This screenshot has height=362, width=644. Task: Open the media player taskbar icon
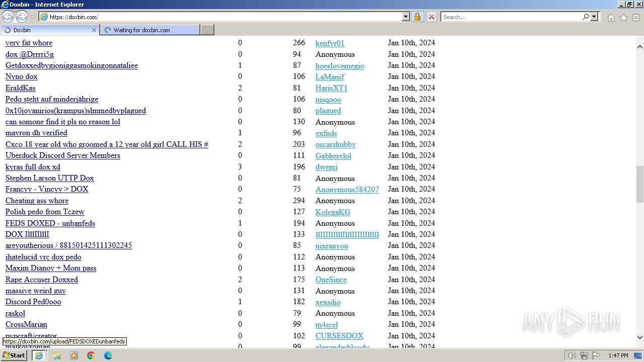click(x=74, y=355)
